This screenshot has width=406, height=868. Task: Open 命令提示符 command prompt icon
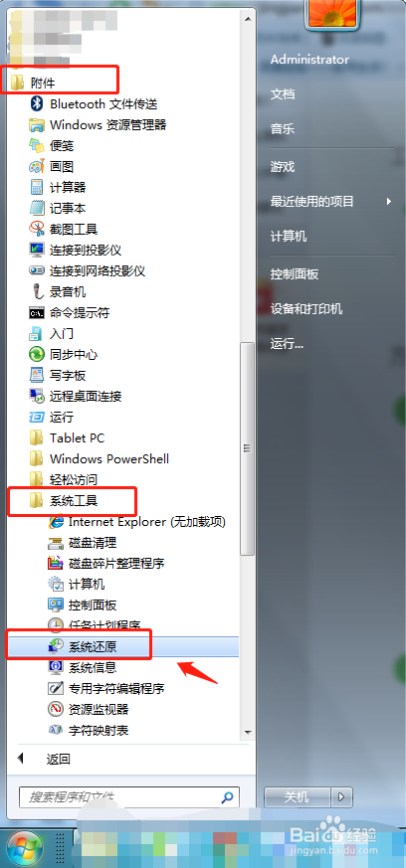(x=37, y=313)
